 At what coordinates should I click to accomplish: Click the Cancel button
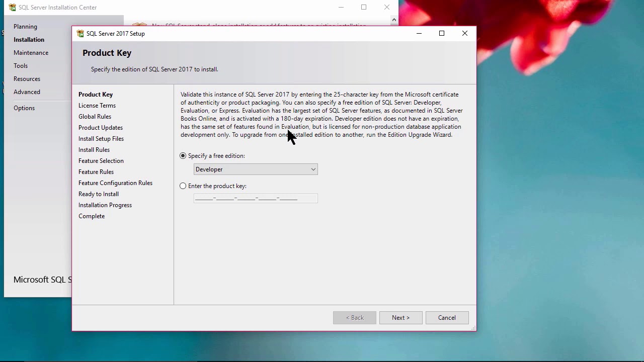click(x=447, y=318)
